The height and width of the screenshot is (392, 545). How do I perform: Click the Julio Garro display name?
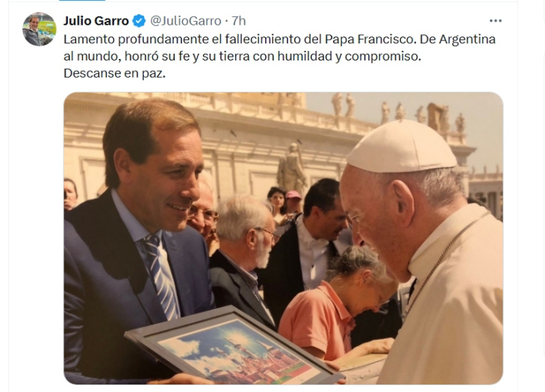(96, 21)
